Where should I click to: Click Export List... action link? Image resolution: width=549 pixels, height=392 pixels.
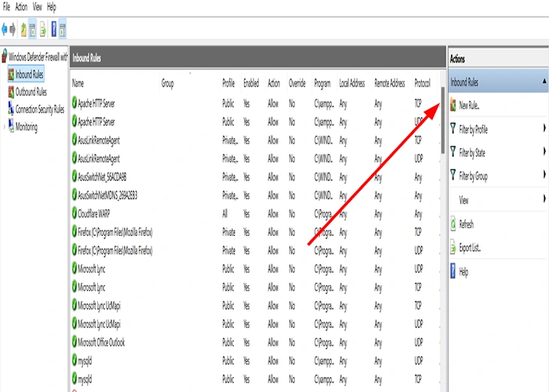[470, 248]
